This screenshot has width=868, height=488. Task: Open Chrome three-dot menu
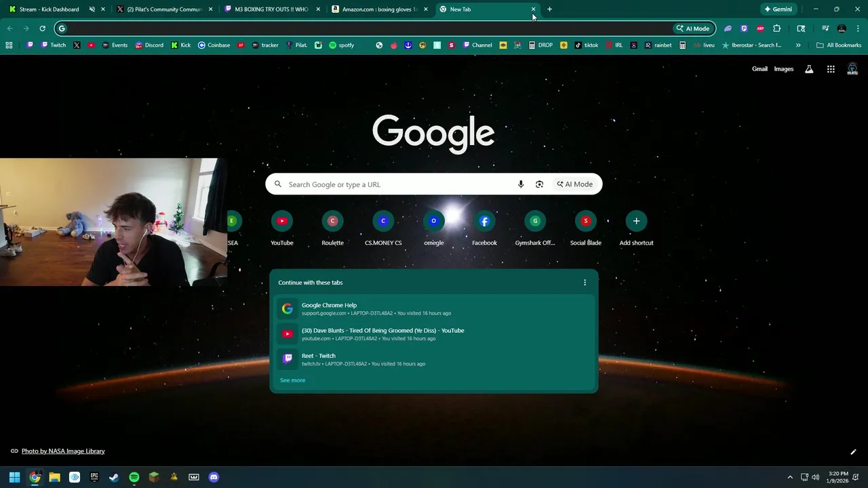pyautogui.click(x=858, y=28)
